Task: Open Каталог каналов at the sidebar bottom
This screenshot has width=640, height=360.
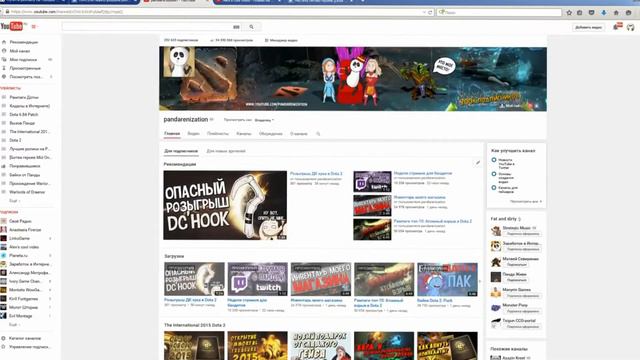Action: pos(25,338)
